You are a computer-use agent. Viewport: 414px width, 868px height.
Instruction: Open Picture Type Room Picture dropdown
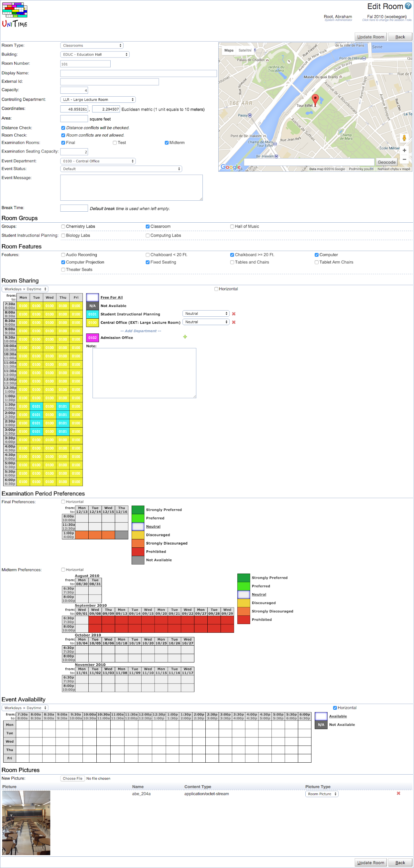tap(321, 794)
